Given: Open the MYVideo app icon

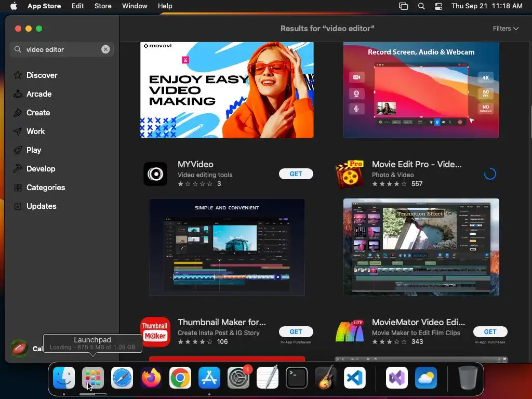Looking at the screenshot, I should [x=155, y=174].
